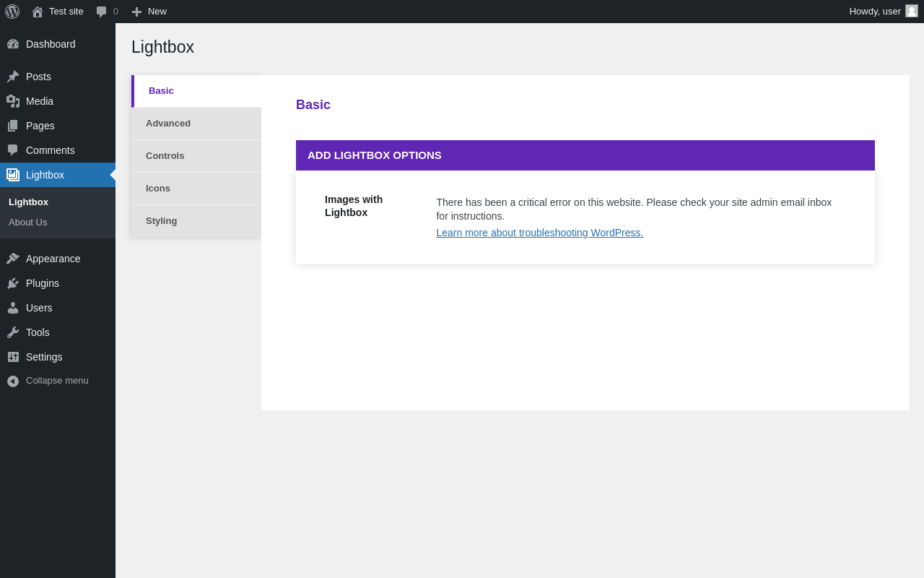Click the Plugins plug icon
The height and width of the screenshot is (578, 924).
click(x=13, y=283)
